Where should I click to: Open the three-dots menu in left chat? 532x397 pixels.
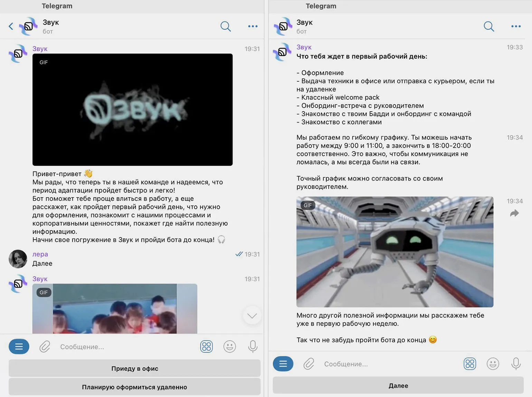253,26
